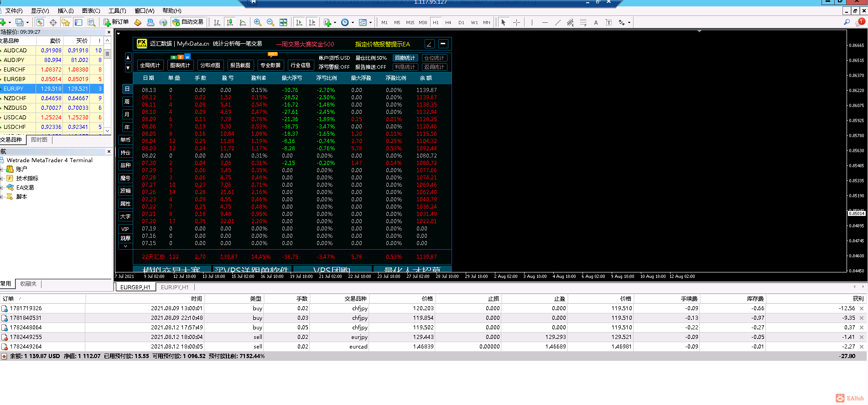868x405 pixels.
Task: Open the notifications chat bubble icon
Action: tap(860, 22)
